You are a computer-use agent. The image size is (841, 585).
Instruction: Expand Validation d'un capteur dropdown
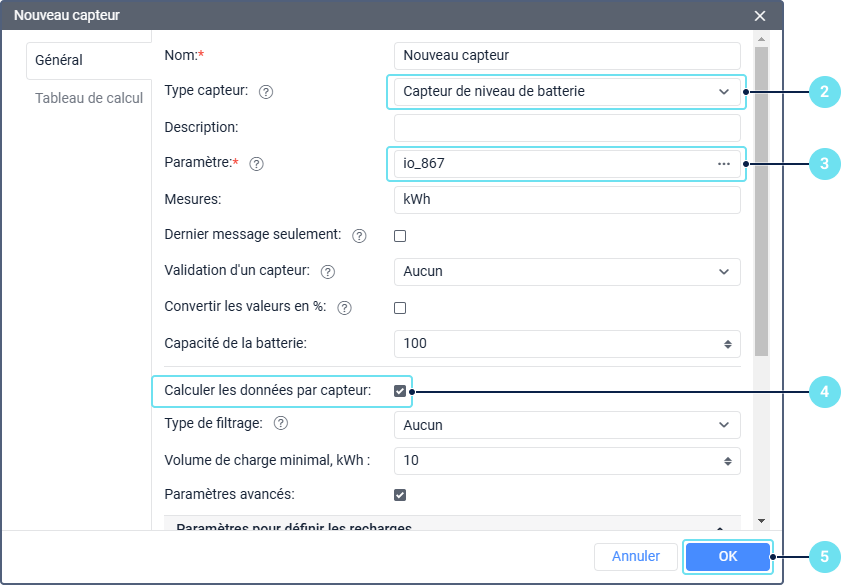tap(566, 271)
